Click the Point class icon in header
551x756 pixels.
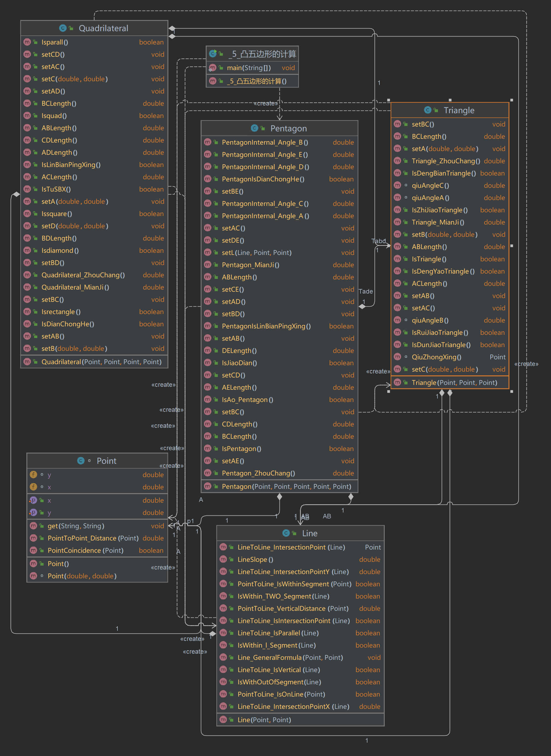80,461
